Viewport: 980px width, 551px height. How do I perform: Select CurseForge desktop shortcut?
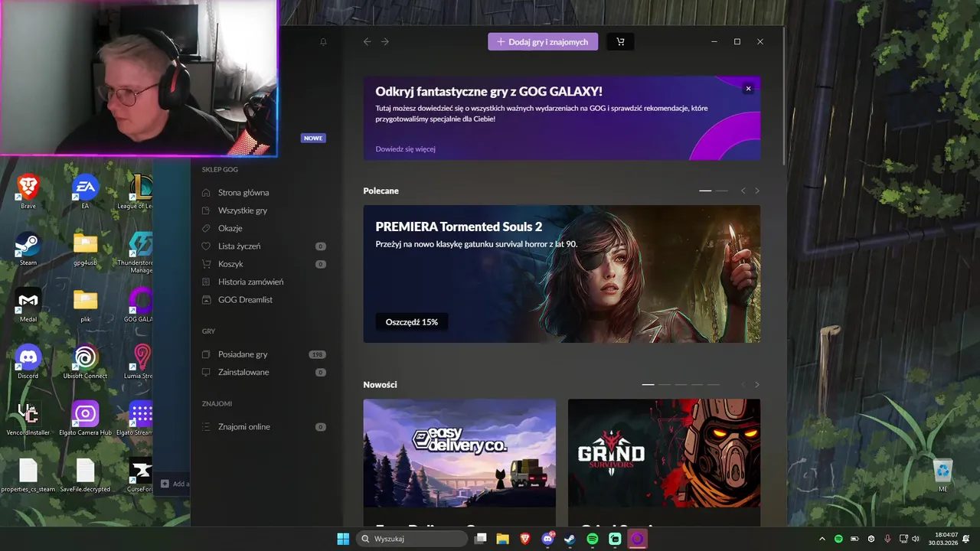(140, 474)
